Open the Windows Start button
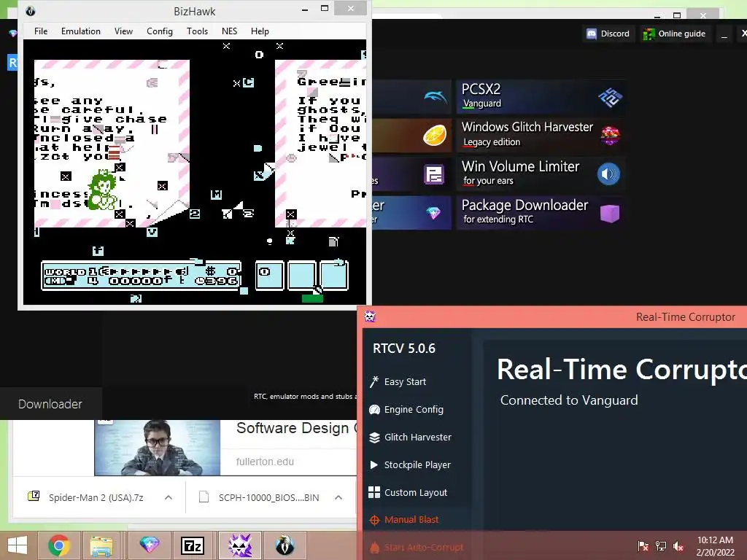Viewport: 747px width, 560px height. pos(18,545)
